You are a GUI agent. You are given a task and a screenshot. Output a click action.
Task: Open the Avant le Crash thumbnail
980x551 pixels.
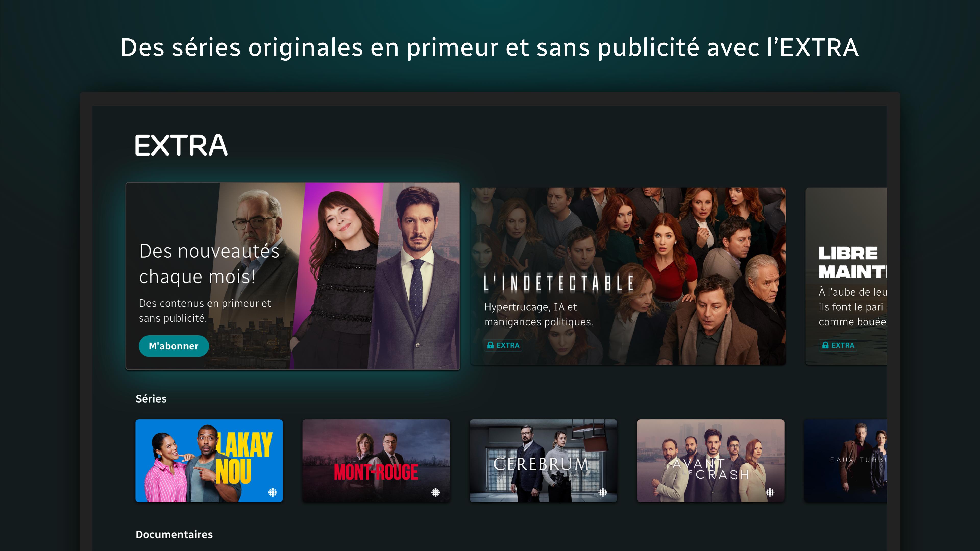pos(711,461)
